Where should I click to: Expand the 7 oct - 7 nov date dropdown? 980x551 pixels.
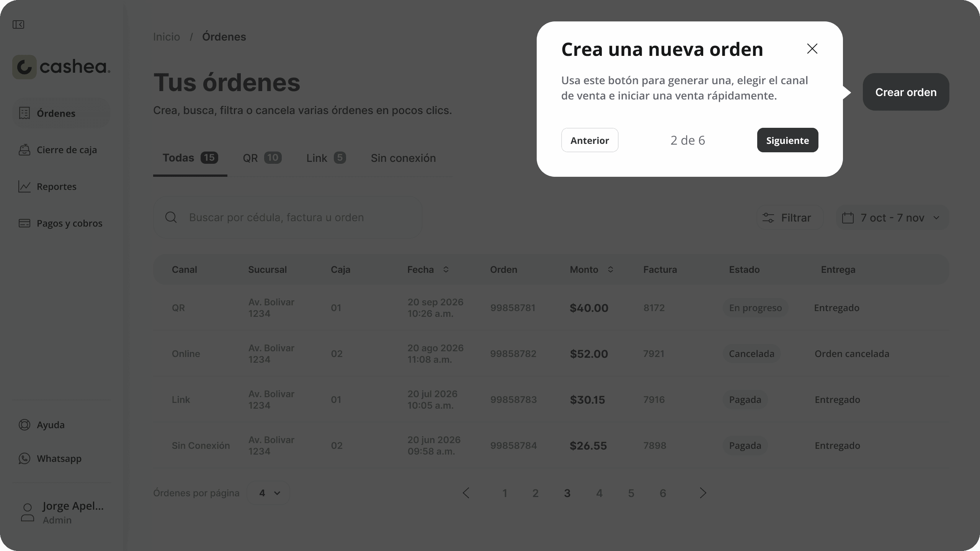click(893, 218)
